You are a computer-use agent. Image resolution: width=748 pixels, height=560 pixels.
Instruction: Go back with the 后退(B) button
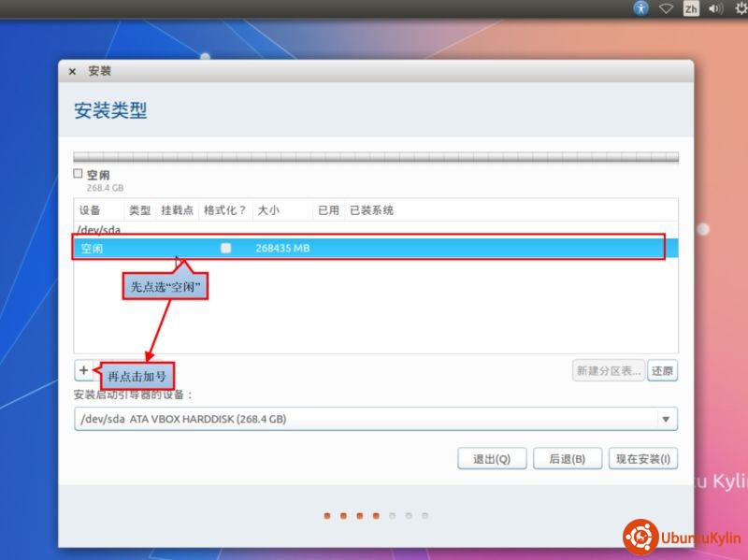568,459
